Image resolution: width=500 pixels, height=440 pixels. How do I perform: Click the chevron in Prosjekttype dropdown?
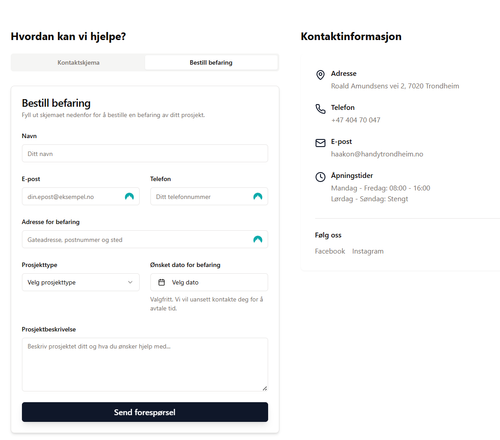(130, 282)
